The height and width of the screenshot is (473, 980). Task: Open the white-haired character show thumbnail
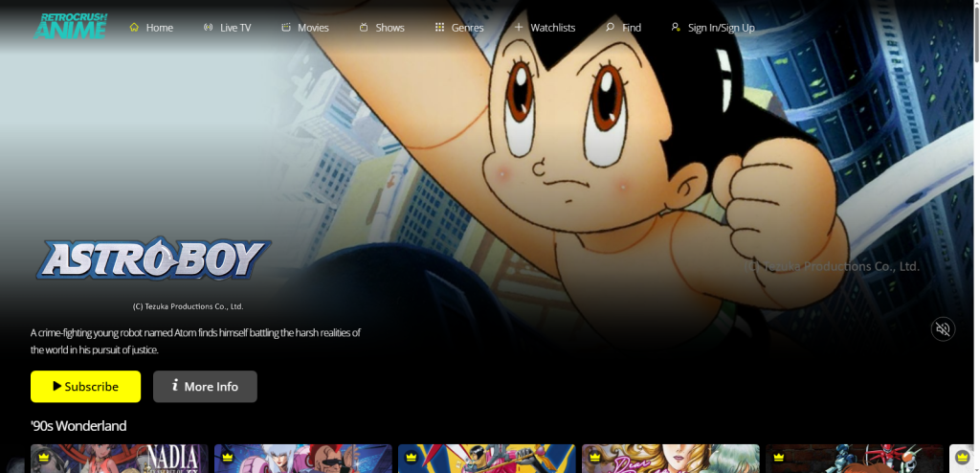tap(303, 459)
